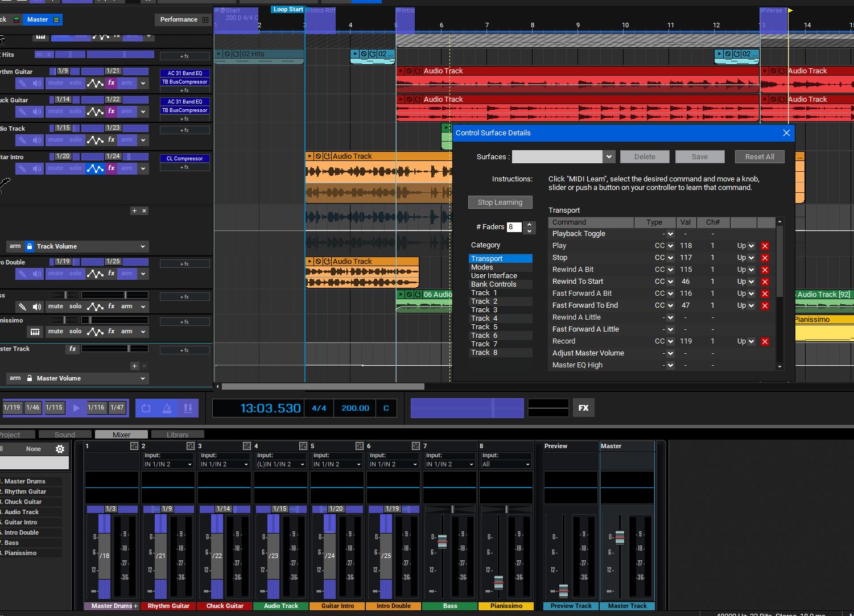Click Save in Control Surface Details

(x=700, y=156)
